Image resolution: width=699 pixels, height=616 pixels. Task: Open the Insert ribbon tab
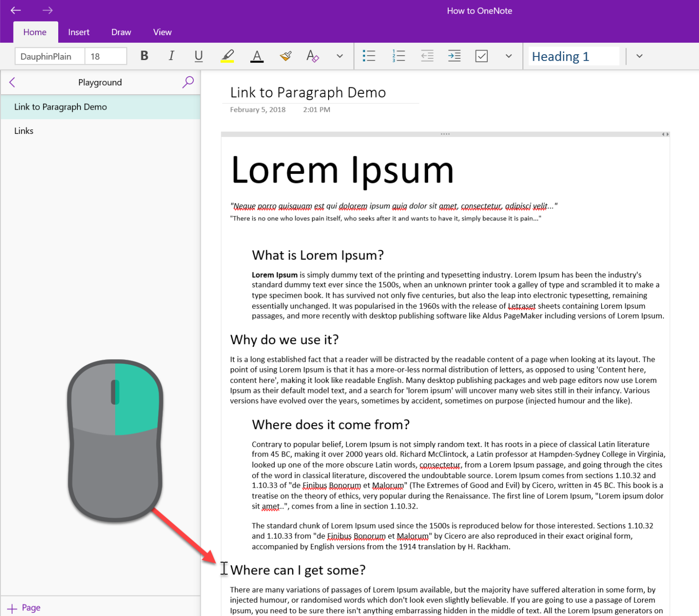pos(78,32)
